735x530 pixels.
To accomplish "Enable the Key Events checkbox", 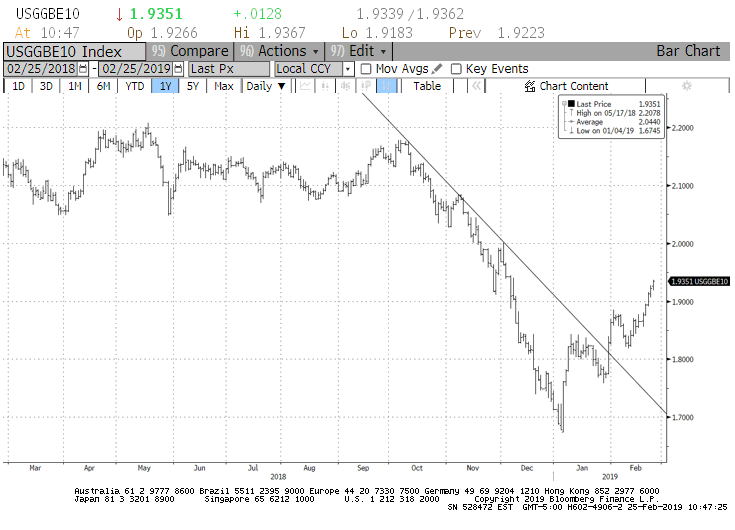I will 456,69.
